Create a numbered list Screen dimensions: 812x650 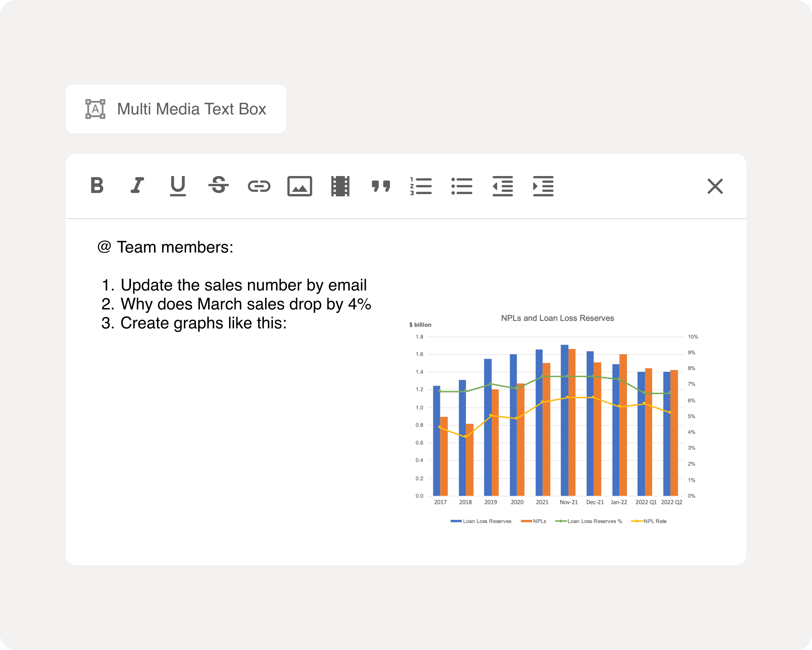point(421,186)
